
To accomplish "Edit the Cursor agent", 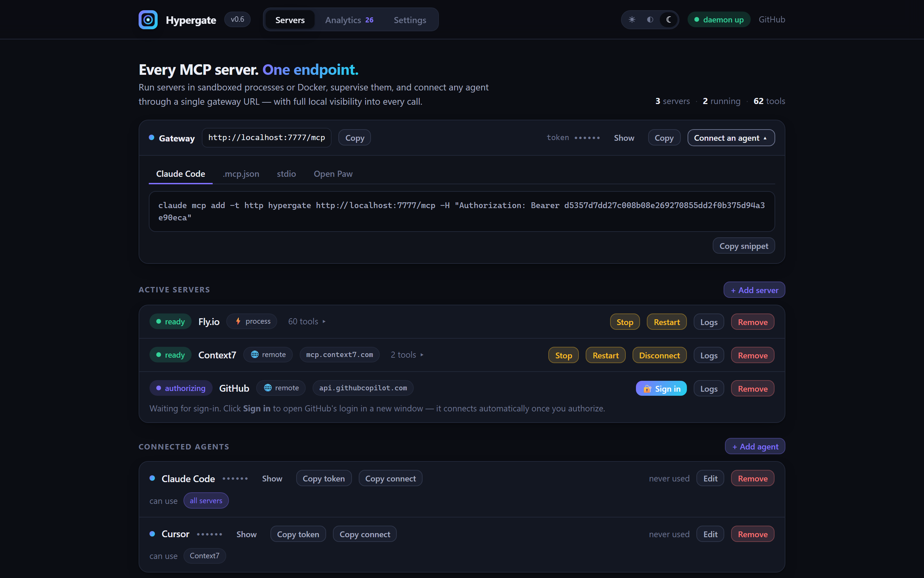I will pos(710,534).
